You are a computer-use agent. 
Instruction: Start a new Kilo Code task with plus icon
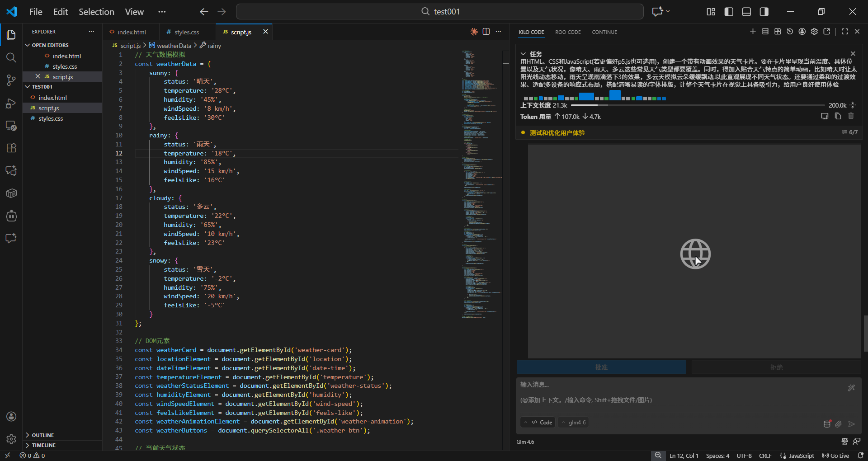(x=753, y=32)
